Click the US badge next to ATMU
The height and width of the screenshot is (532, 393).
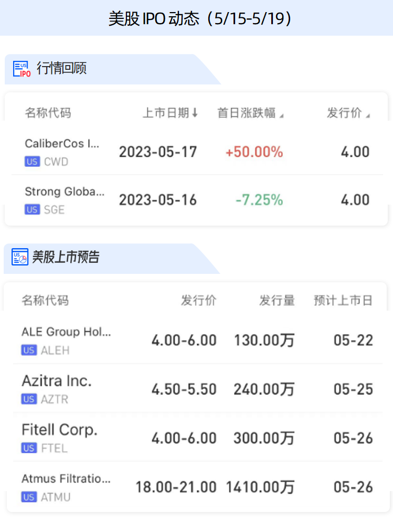point(29,497)
